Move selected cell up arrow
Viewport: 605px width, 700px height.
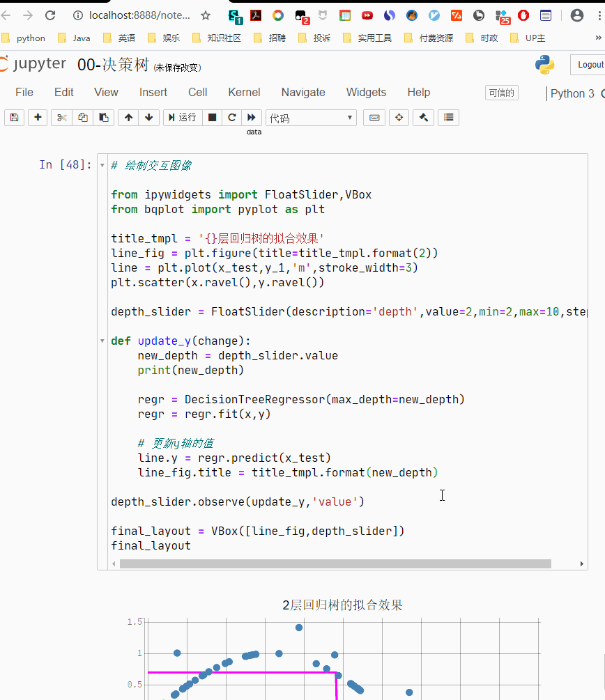pyautogui.click(x=129, y=118)
